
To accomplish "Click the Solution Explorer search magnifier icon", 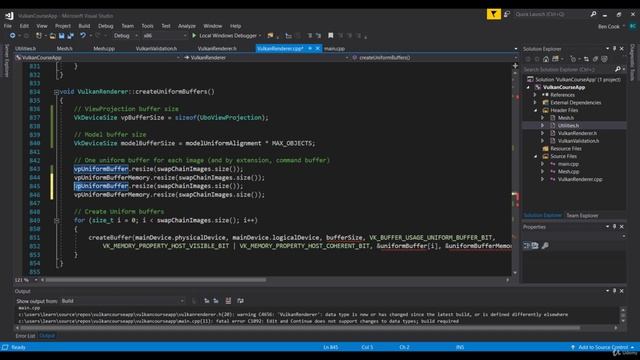I will click(618, 69).
